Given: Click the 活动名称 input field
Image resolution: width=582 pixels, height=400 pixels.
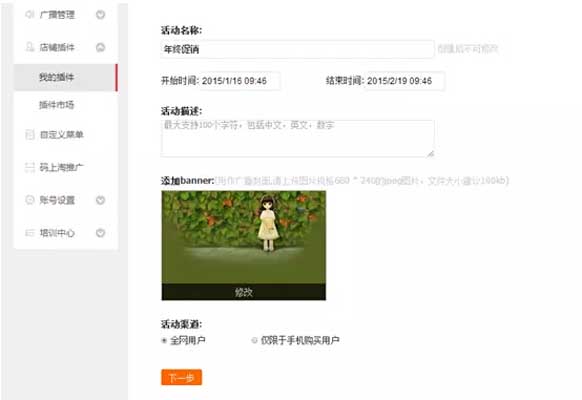Looking at the screenshot, I should (x=297, y=49).
